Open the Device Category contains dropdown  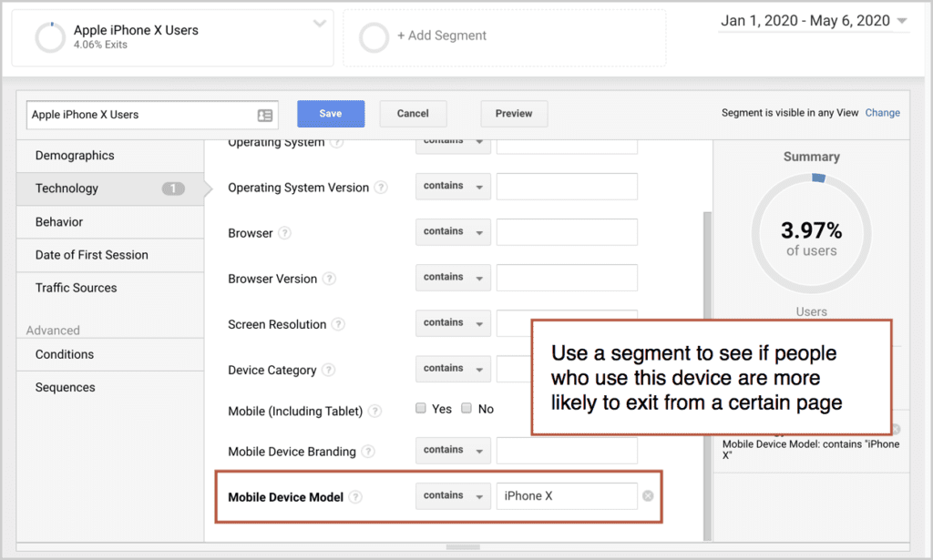(x=453, y=369)
